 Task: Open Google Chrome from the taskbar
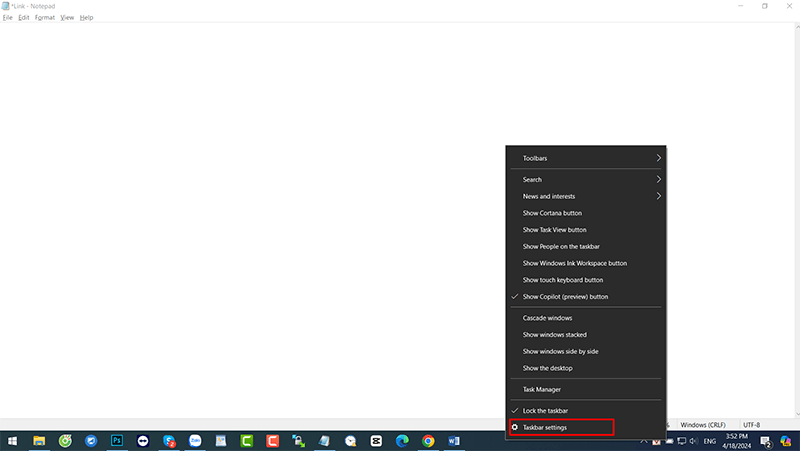point(428,441)
